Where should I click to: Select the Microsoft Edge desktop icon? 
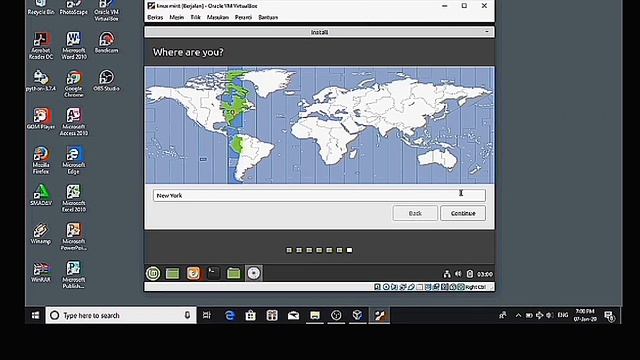point(73,160)
